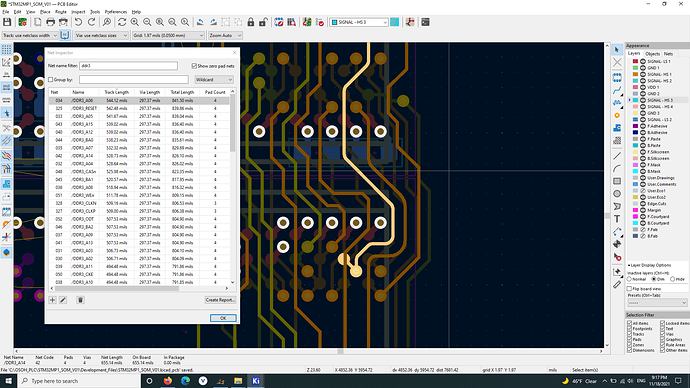Click the Redo arrow icon
Screen dimensions: 690x388
92,22
